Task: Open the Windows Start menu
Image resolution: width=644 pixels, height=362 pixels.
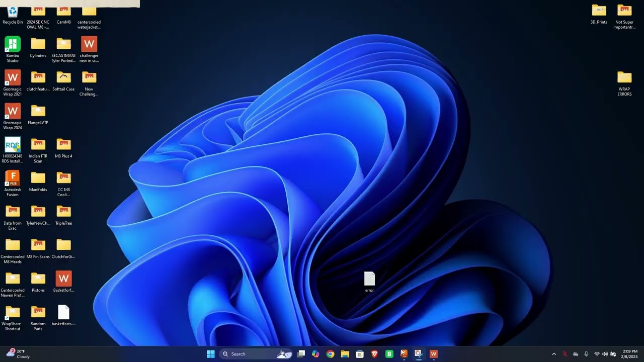Action: coord(211,354)
